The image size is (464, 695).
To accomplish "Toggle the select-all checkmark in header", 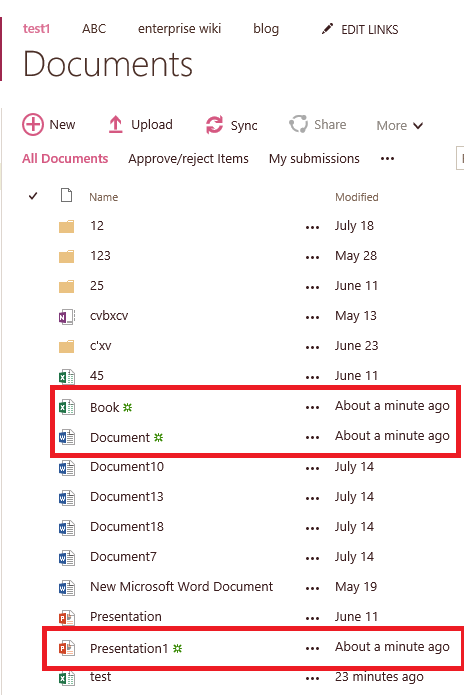I will pos(33,195).
